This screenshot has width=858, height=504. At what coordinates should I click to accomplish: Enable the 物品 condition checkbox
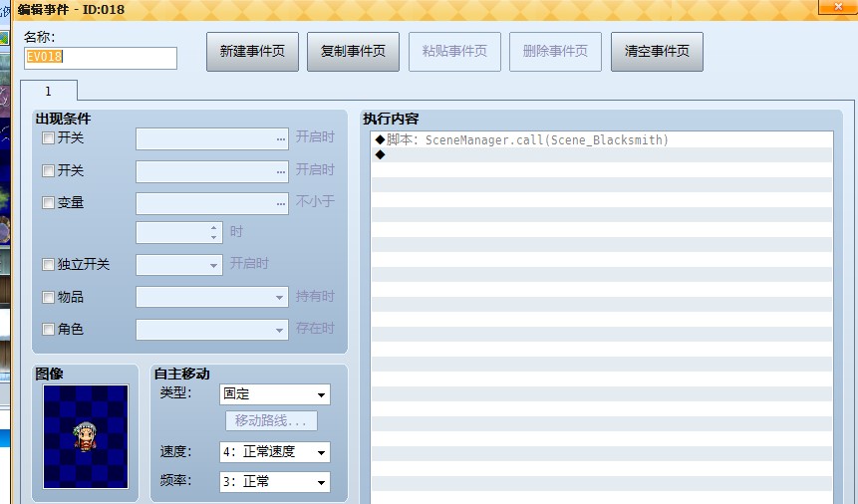coord(48,297)
